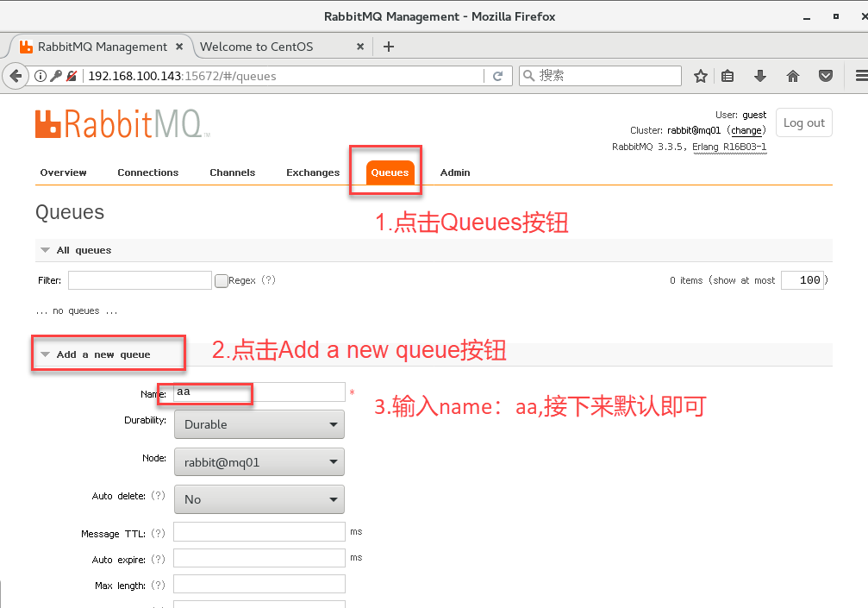868x608 pixels.
Task: Click the site information icon in address bar
Action: (x=40, y=75)
